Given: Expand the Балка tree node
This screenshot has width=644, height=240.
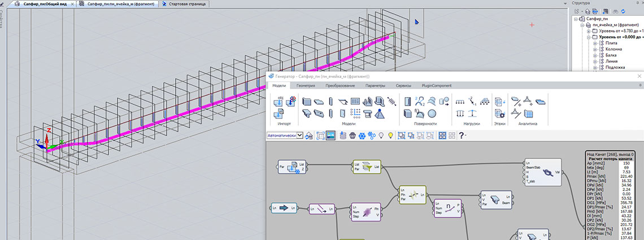Looking at the screenshot, I should 595,55.
